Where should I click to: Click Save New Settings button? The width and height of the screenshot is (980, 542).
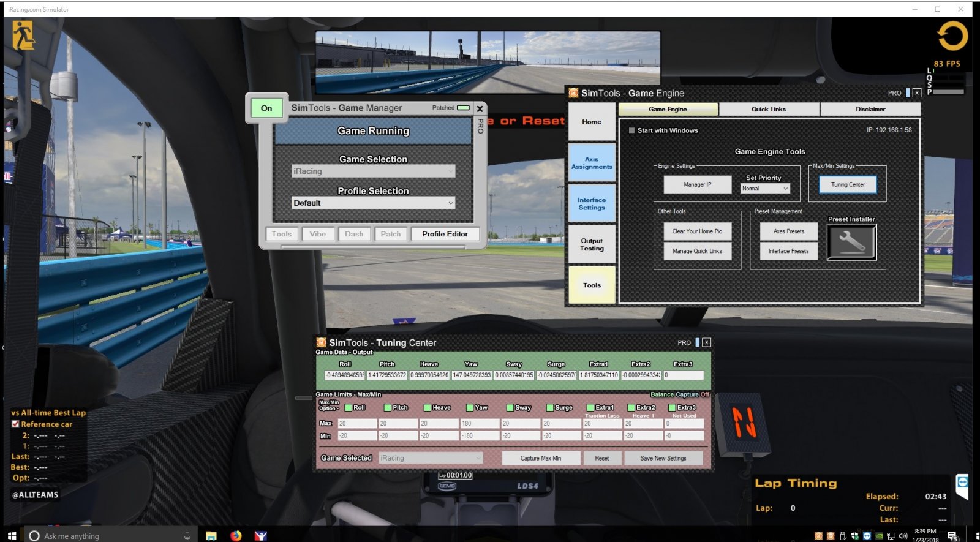click(663, 458)
